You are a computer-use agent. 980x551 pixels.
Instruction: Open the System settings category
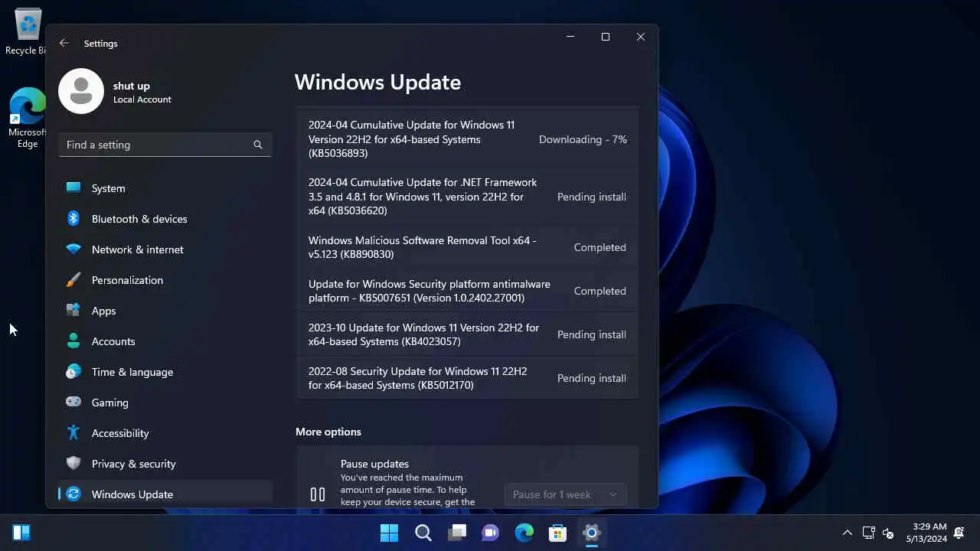(x=165, y=188)
